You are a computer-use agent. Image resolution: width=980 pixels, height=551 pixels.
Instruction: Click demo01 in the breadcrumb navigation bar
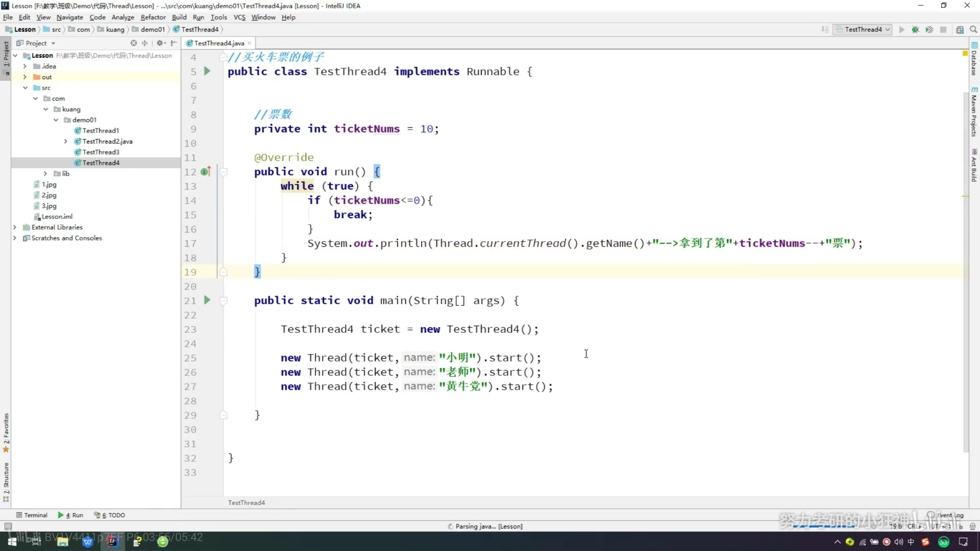coord(148,30)
